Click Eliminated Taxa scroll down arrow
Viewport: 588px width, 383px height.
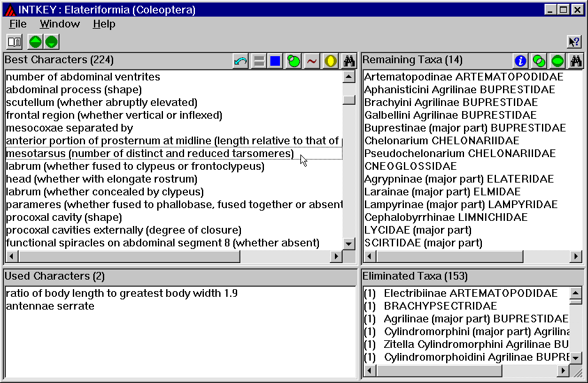click(576, 358)
